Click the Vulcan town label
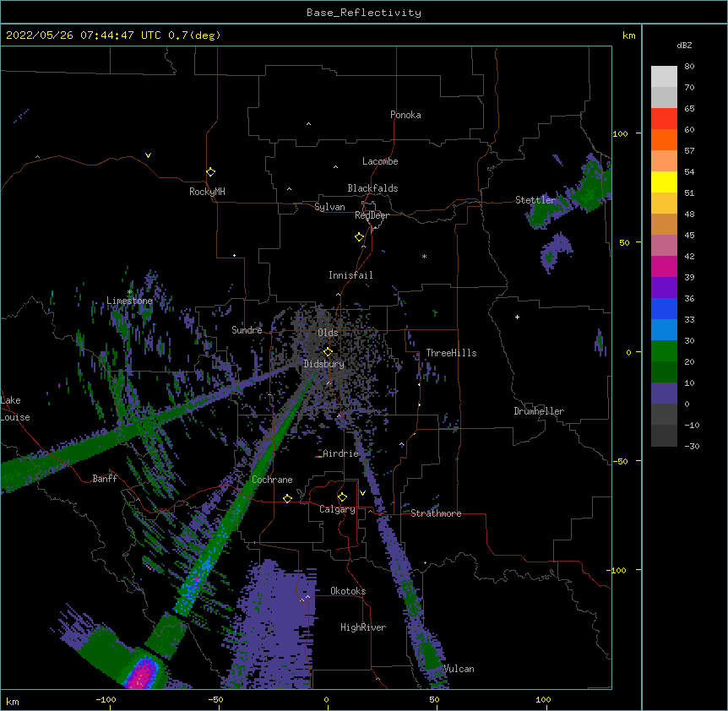This screenshot has width=728, height=711. 459,669
